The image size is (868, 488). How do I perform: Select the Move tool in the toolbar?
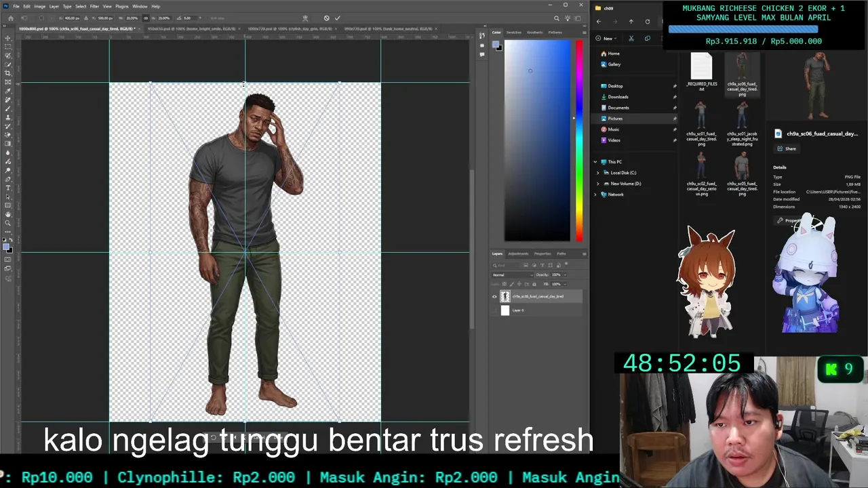pos(7,39)
